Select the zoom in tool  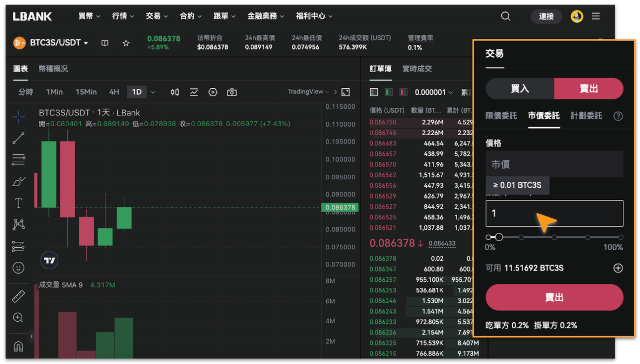[x=18, y=318]
